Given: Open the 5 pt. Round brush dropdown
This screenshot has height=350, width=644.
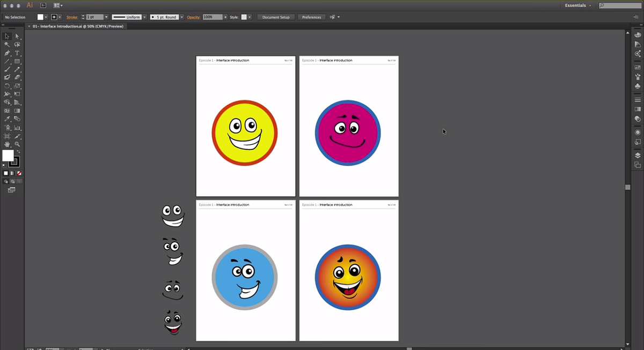Looking at the screenshot, I should tap(180, 17).
